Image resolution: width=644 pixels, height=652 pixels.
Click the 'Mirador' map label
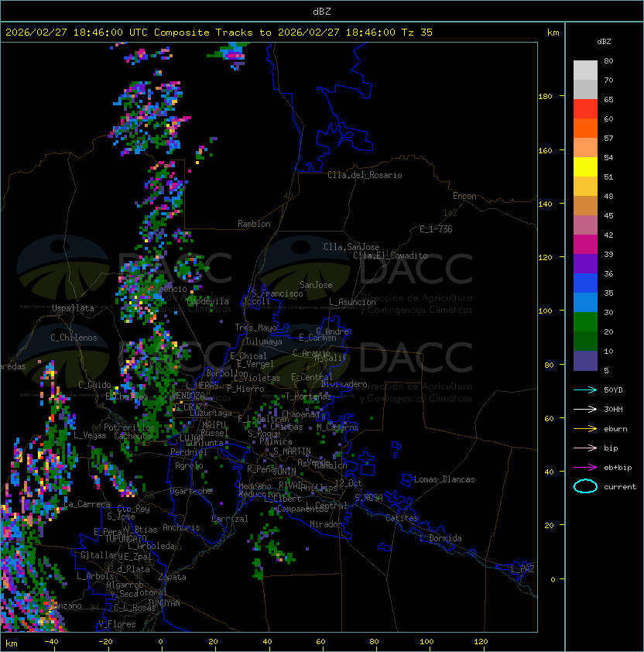pos(326,524)
